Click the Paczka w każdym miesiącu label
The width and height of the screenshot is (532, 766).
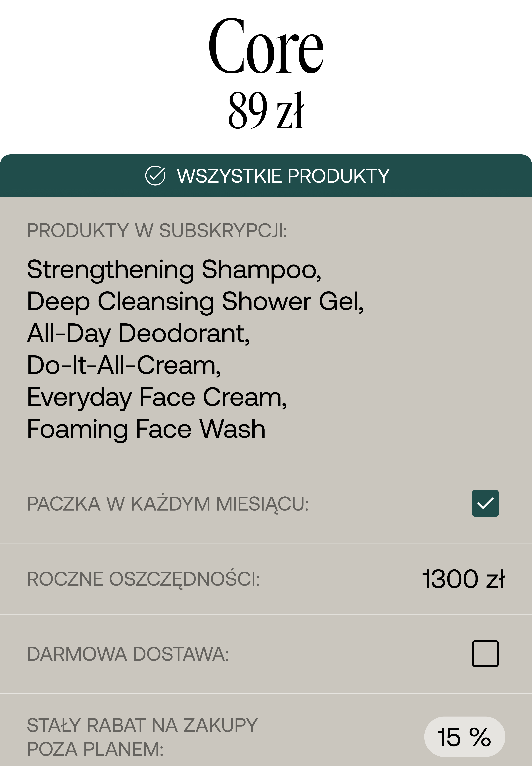168,503
